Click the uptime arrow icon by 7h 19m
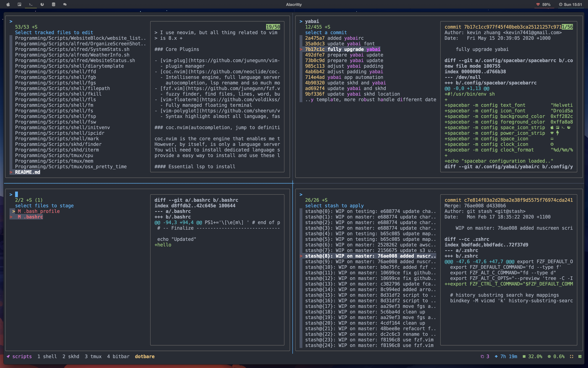The width and height of the screenshot is (588, 368). (496, 356)
